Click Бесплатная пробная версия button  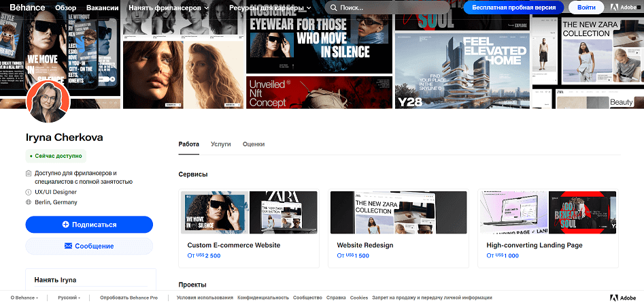click(x=513, y=7)
